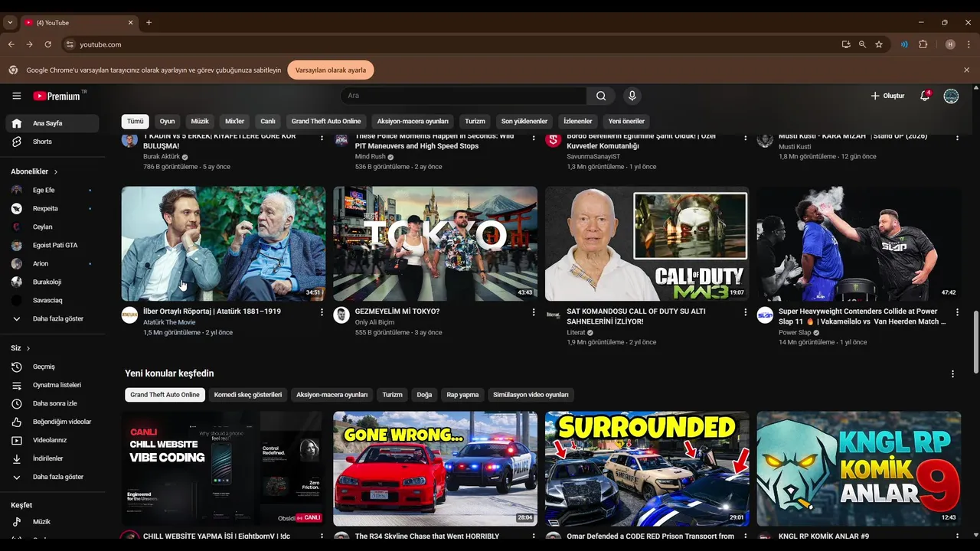Click the search magnifier button
The width and height of the screenshot is (980, 551).
(x=601, y=96)
